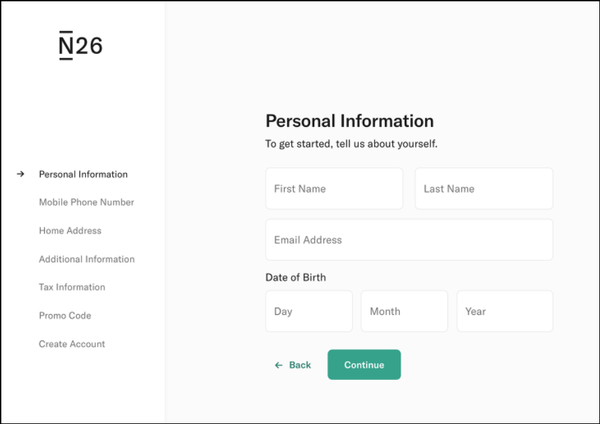Select the Email Address input
The width and height of the screenshot is (600, 424).
(409, 240)
